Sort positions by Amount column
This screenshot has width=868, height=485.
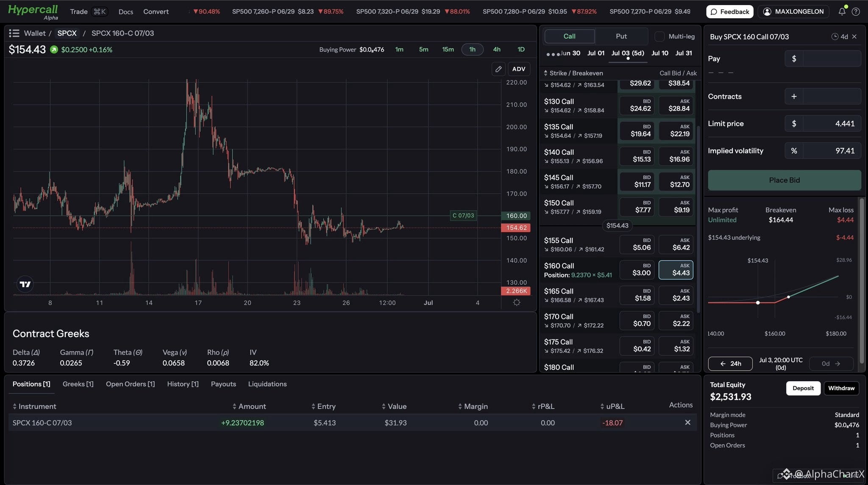[249, 406]
